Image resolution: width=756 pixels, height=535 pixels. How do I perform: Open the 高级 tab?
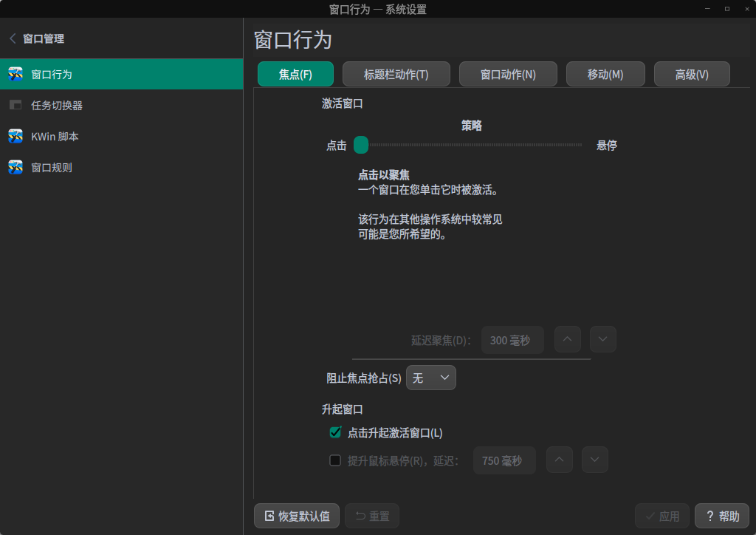[x=692, y=74]
